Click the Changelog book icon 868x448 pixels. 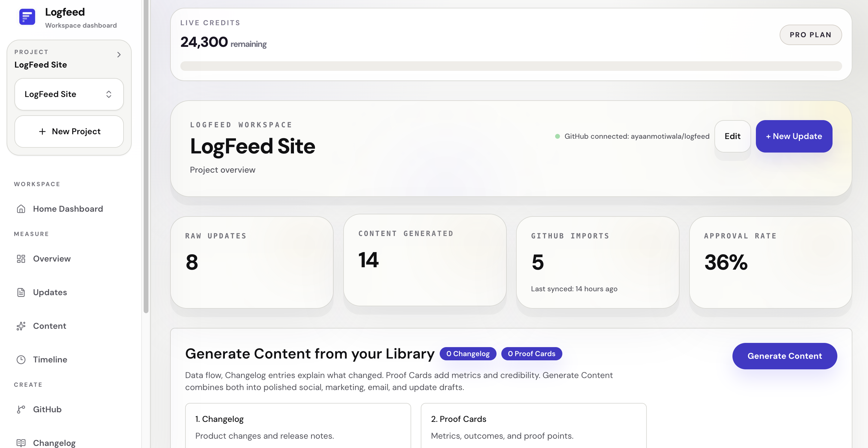[x=21, y=443]
